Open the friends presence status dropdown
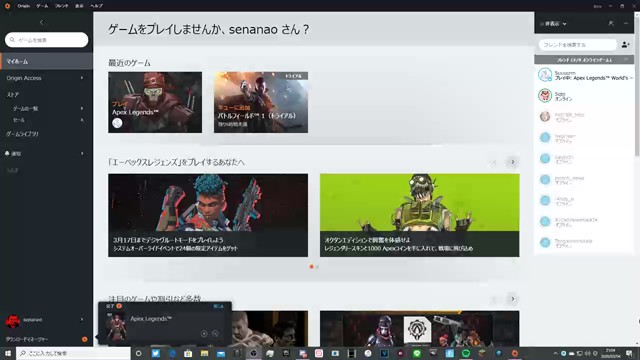This screenshot has height=360, width=640. point(553,24)
